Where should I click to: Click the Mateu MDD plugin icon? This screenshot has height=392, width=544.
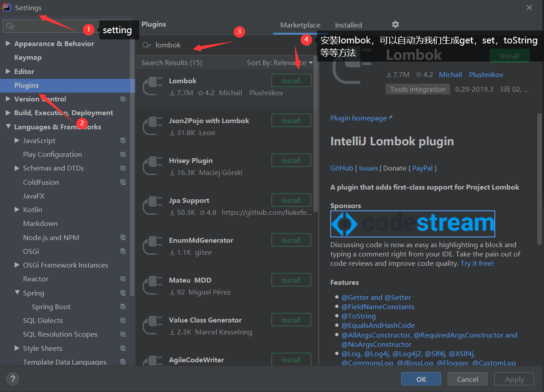(152, 286)
